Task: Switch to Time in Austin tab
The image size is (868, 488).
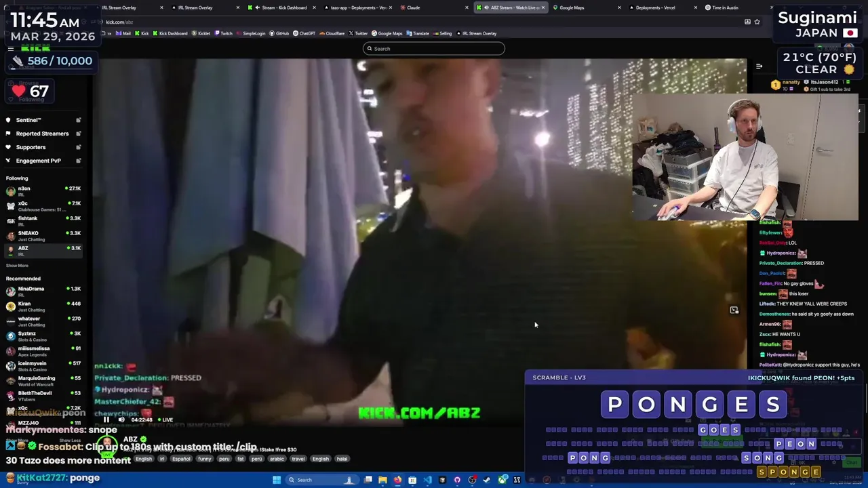Action: (738, 7)
